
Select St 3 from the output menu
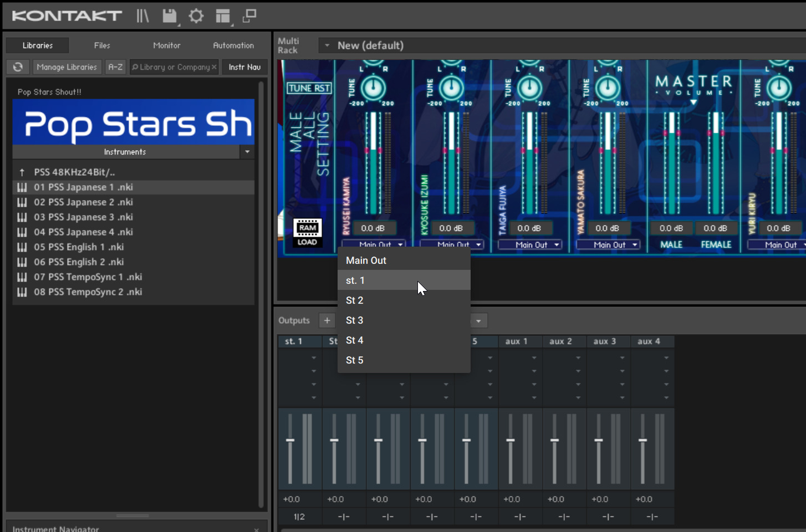[x=404, y=320]
